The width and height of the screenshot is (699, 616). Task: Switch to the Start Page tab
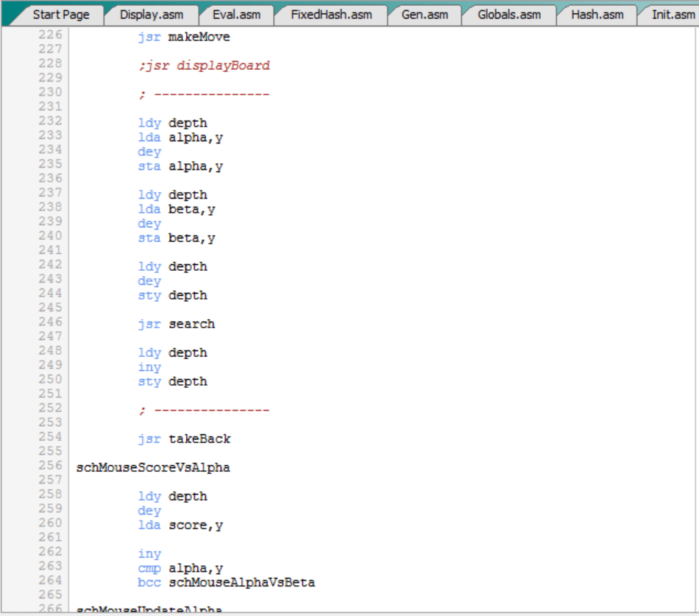pos(60,15)
